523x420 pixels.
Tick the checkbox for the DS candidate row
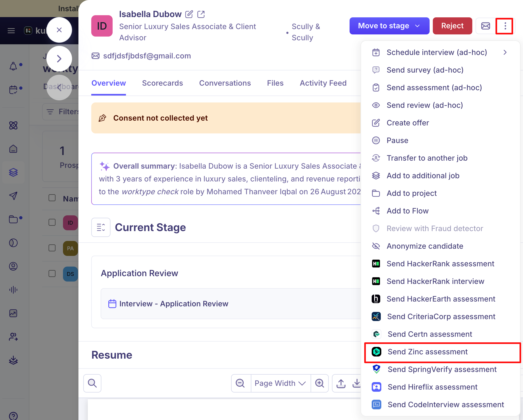tap(52, 274)
